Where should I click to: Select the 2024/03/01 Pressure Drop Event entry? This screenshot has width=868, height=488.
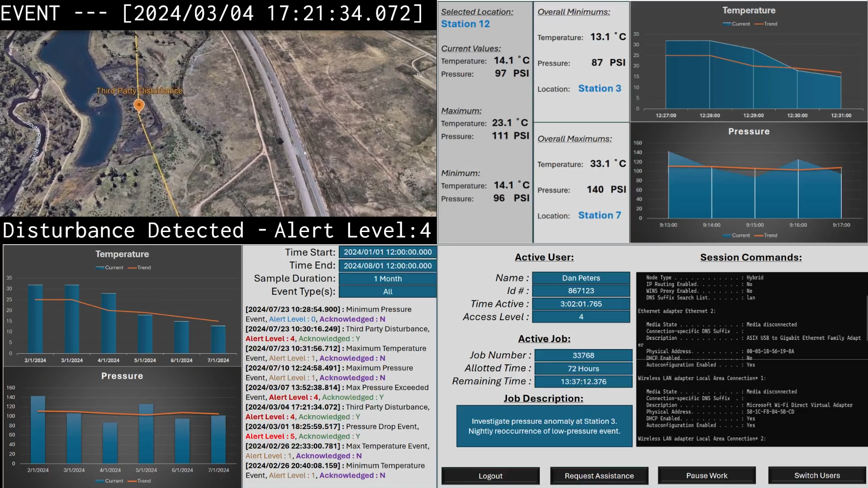[x=332, y=431]
